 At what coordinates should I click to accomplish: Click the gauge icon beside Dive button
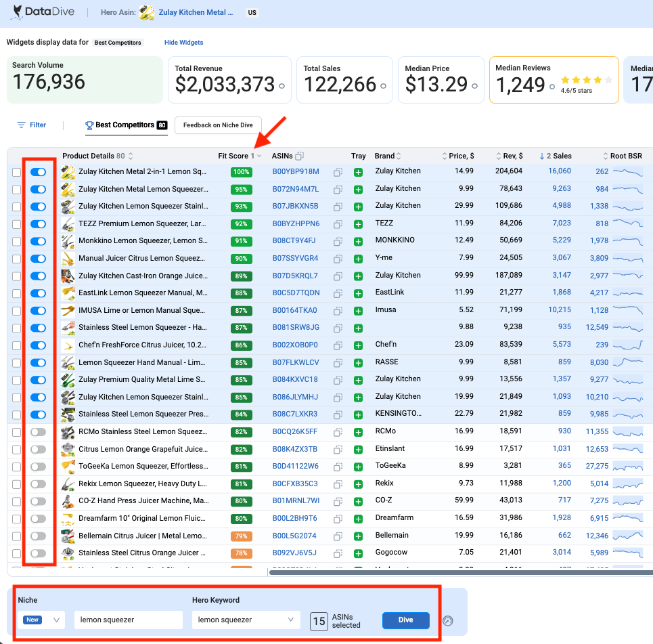pos(448,621)
